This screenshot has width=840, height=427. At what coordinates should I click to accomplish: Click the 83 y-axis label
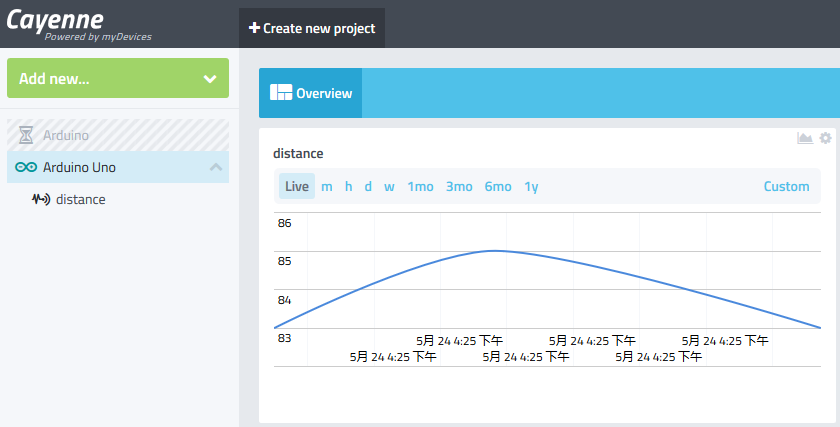point(284,338)
